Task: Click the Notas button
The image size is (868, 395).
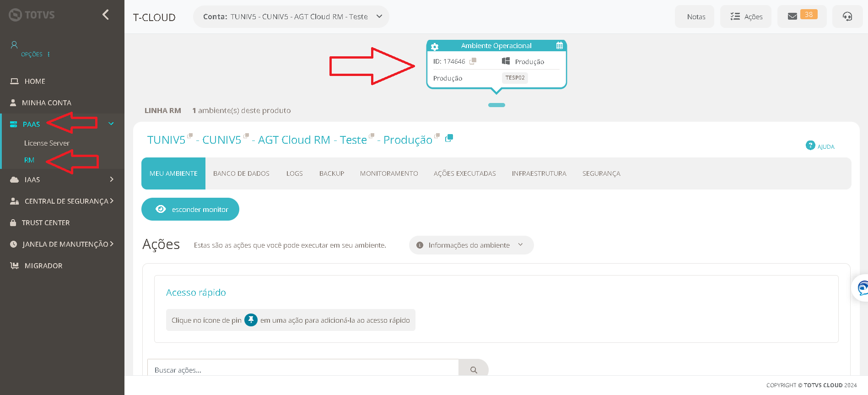Action: (695, 16)
